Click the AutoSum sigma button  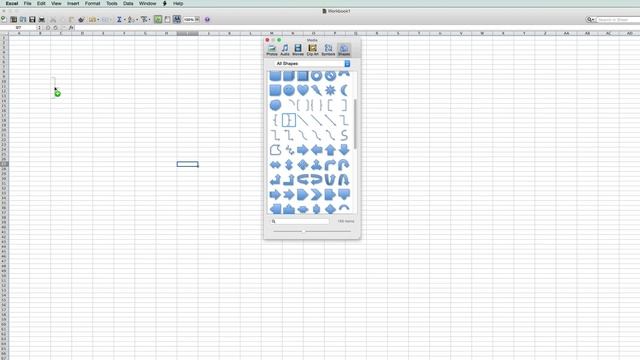click(x=119, y=20)
